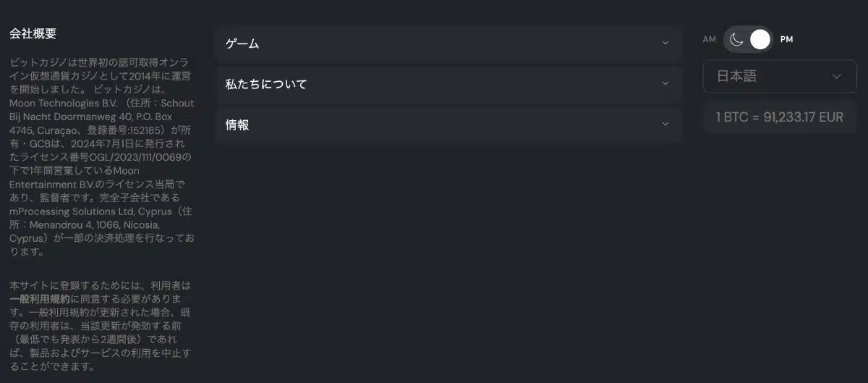Click the arrow icon in 日本語 selector

pyautogui.click(x=837, y=76)
